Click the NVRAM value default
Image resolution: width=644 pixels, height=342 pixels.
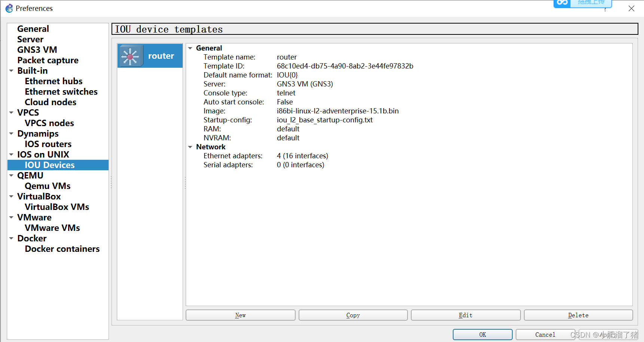pos(288,138)
